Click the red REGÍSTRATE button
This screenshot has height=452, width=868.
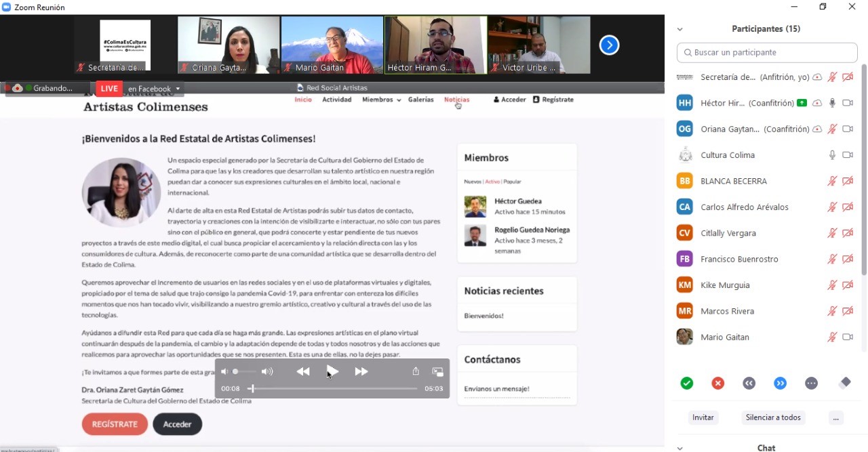coord(115,424)
